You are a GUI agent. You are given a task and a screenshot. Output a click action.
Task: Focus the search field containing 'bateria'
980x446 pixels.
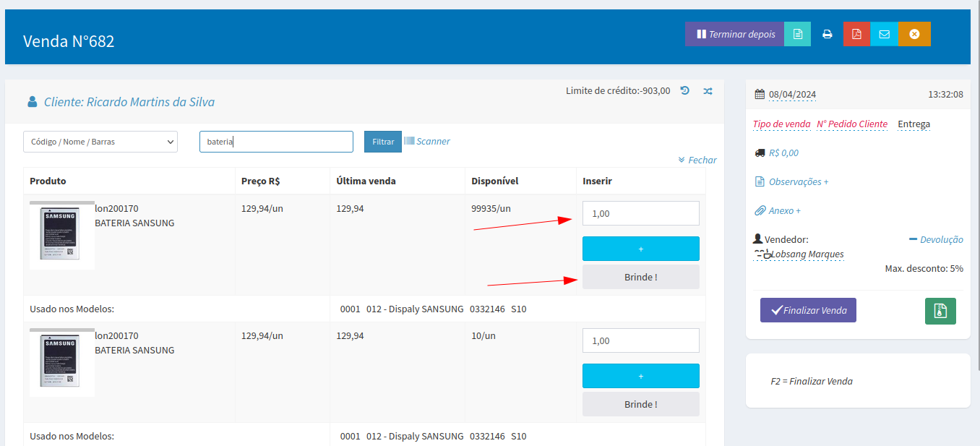point(276,142)
